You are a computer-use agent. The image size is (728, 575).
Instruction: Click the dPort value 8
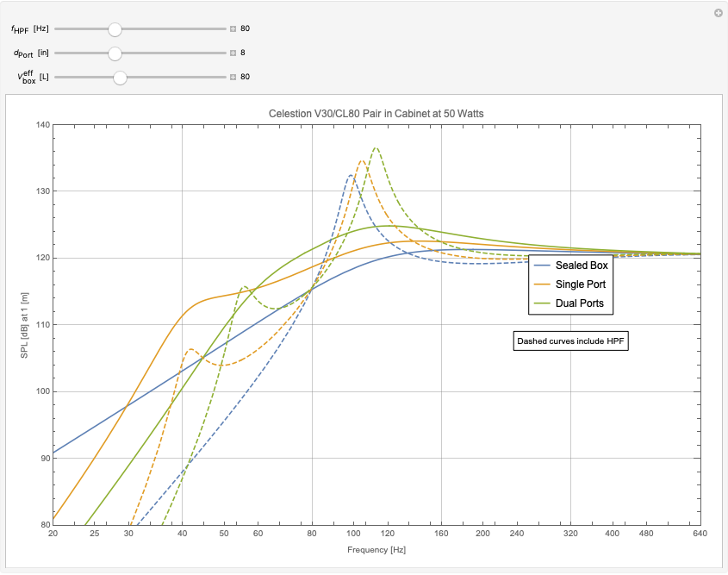(x=243, y=53)
